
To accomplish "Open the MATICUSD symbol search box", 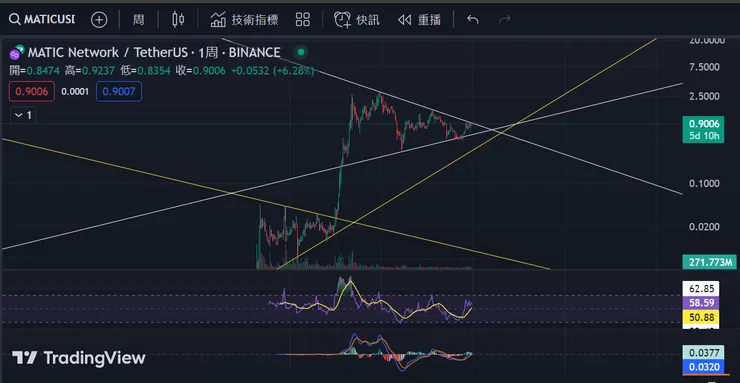I will pyautogui.click(x=42, y=20).
